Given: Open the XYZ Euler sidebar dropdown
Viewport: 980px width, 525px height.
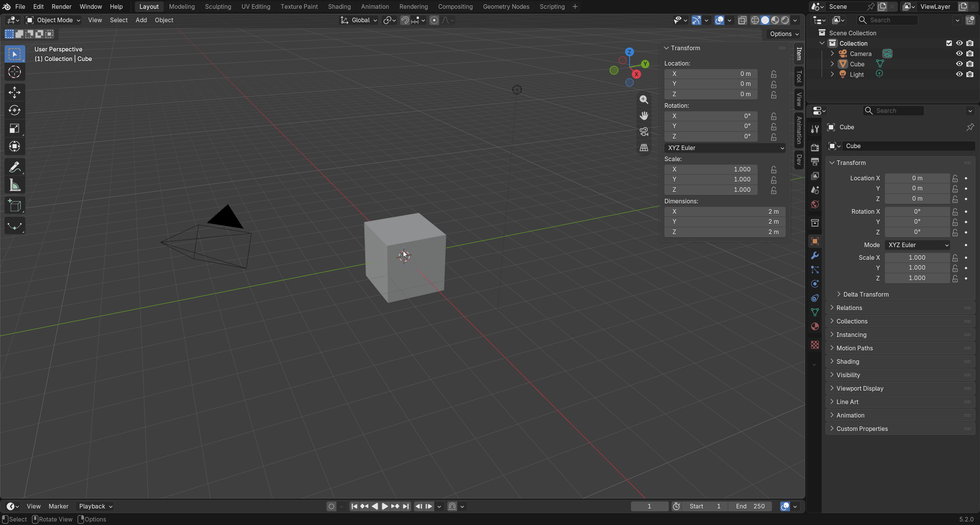Looking at the screenshot, I should 725,148.
